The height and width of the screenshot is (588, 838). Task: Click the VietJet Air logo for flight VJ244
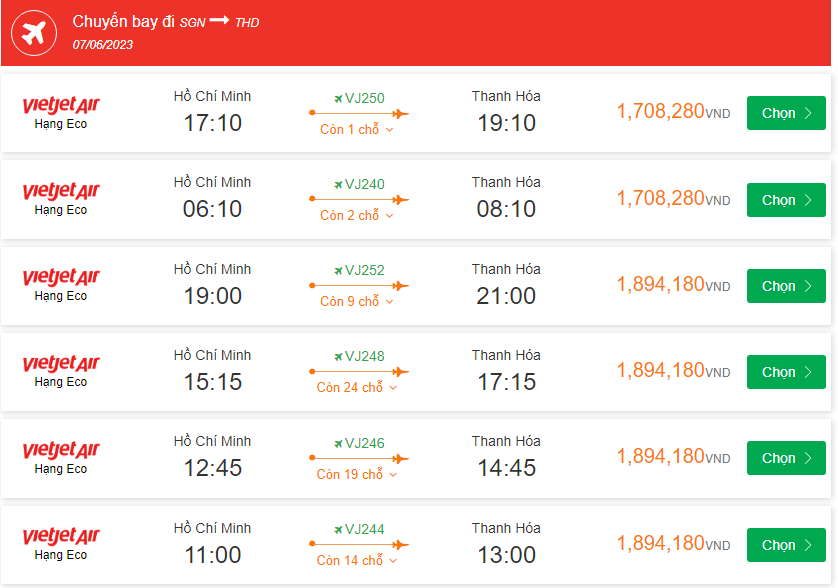[x=61, y=536]
